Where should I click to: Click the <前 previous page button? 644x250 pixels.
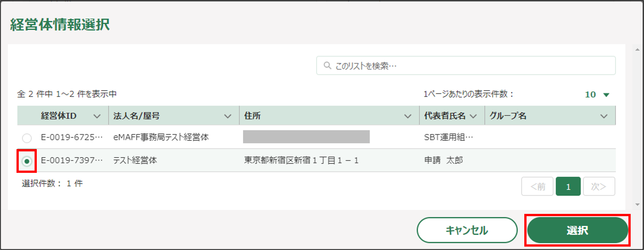pyautogui.click(x=537, y=187)
